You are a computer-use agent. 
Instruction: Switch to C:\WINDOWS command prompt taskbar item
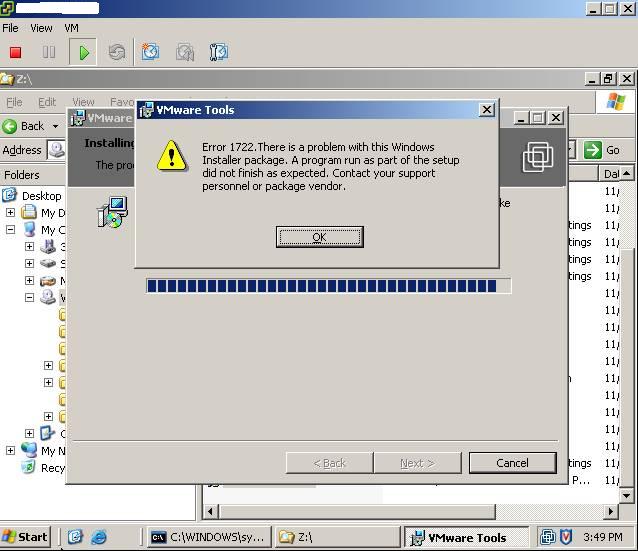[208, 537]
